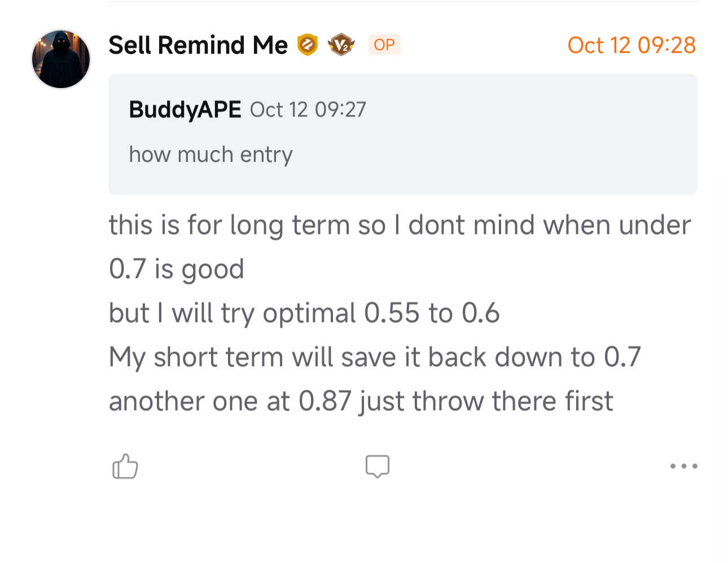The width and height of the screenshot is (728, 563).
Task: Open BuddyAPE's profile from quoted reply
Action: point(185,110)
